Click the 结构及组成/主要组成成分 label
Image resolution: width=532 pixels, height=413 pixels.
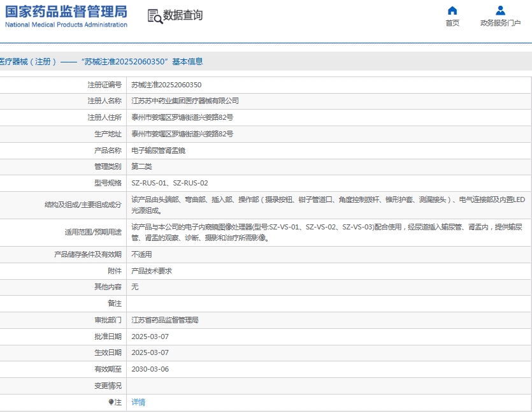[83, 205]
